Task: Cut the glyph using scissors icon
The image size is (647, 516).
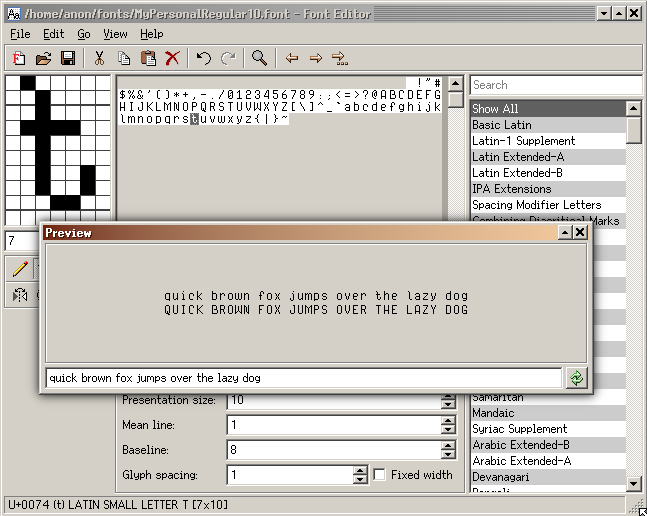Action: tap(99, 59)
